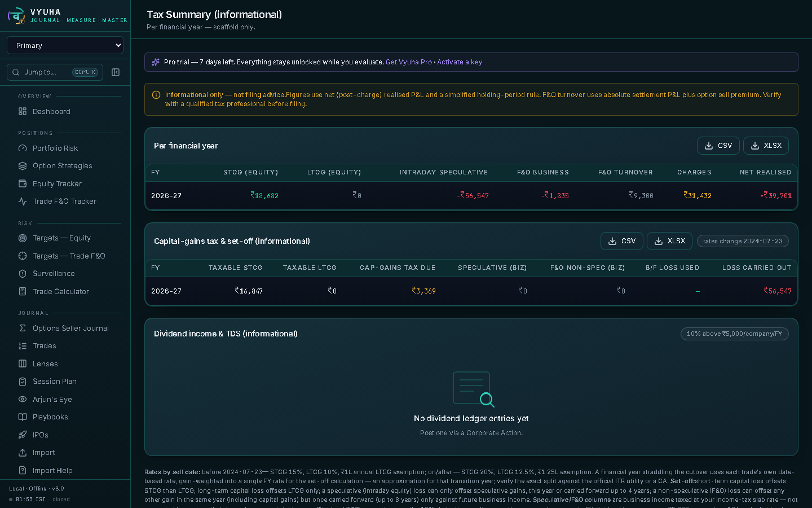
Task: Click the Trades list icon
Action: (23, 346)
